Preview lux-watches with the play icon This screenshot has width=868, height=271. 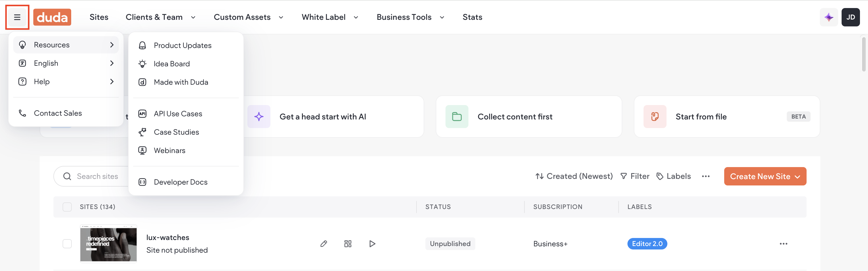(372, 244)
